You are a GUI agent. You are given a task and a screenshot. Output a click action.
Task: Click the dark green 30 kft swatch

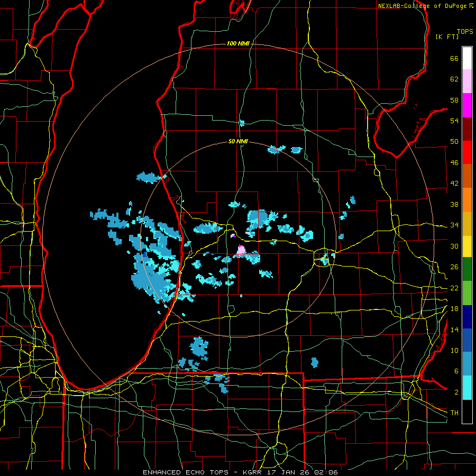467,269
